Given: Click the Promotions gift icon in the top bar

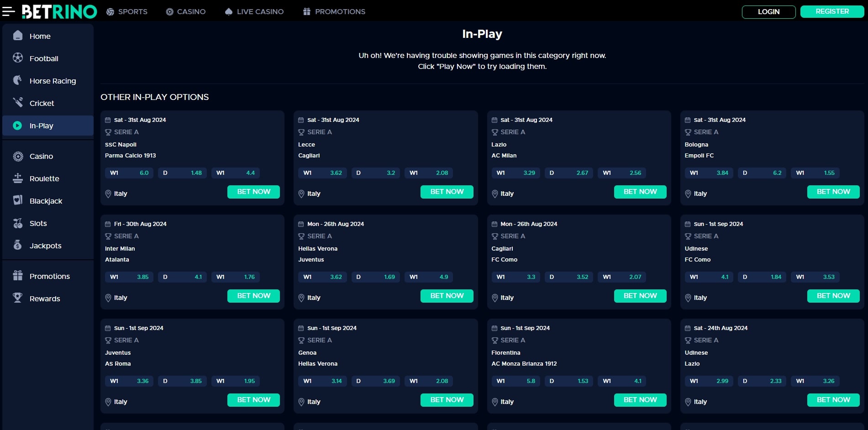Looking at the screenshot, I should 306,11.
